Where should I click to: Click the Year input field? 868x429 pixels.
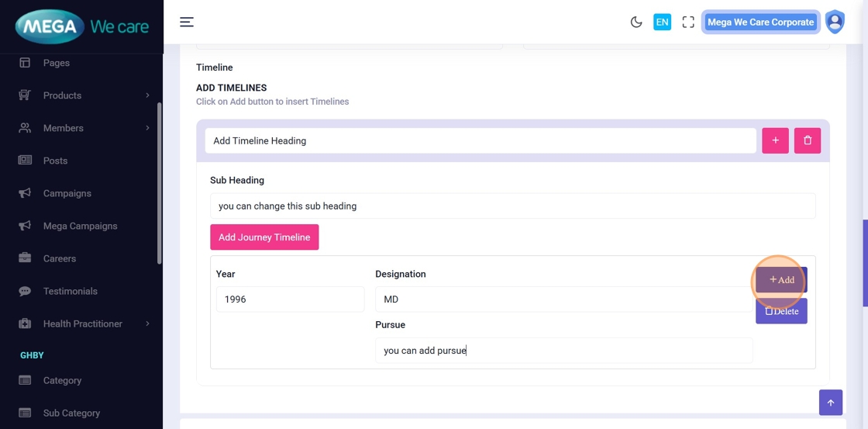coord(290,299)
